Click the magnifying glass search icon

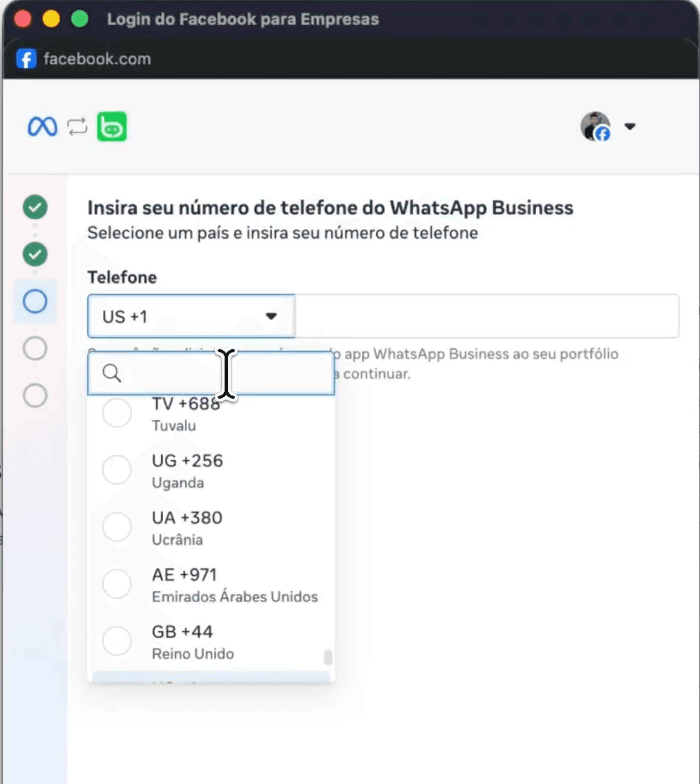pyautogui.click(x=112, y=373)
